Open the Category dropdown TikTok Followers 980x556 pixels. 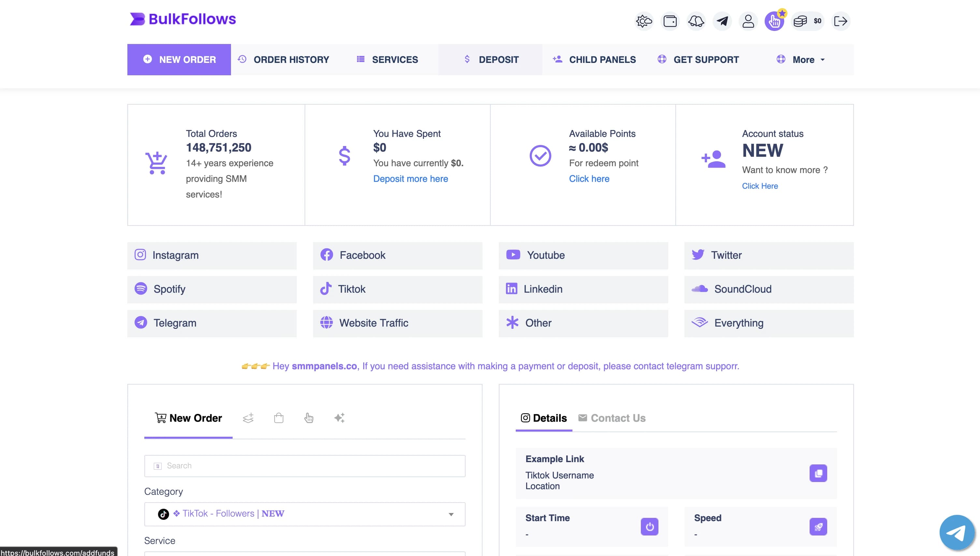305,514
